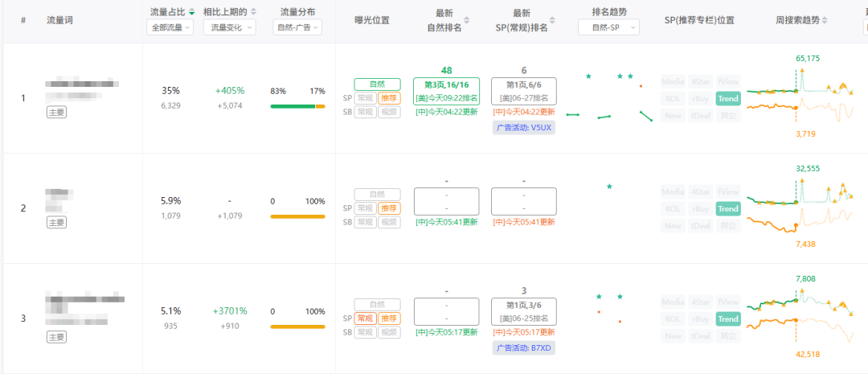The width and height of the screenshot is (868, 374).
Task: Sort by 周搜索趋势 column arrows
Action: [x=825, y=20]
